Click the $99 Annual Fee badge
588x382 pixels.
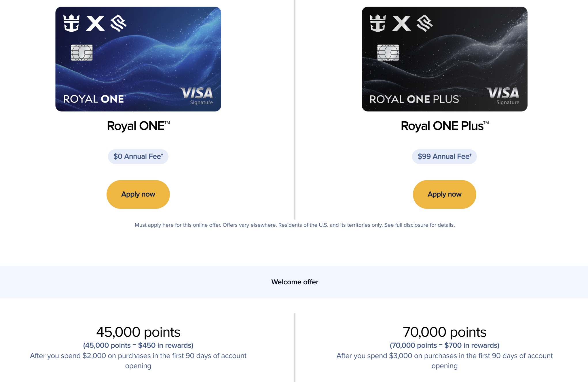tap(444, 156)
